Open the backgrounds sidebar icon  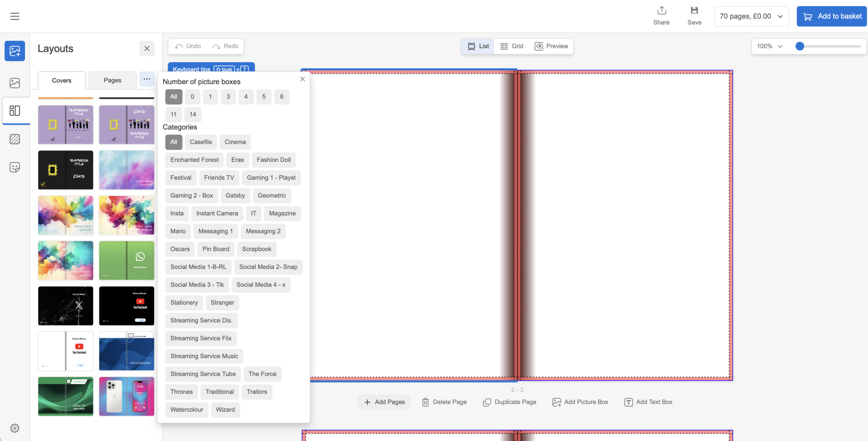[x=15, y=139]
